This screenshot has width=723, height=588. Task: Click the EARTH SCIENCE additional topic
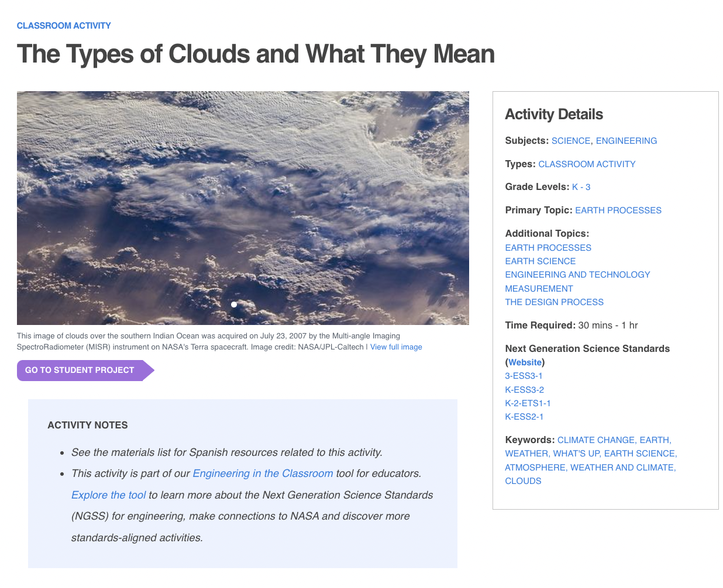tap(540, 261)
